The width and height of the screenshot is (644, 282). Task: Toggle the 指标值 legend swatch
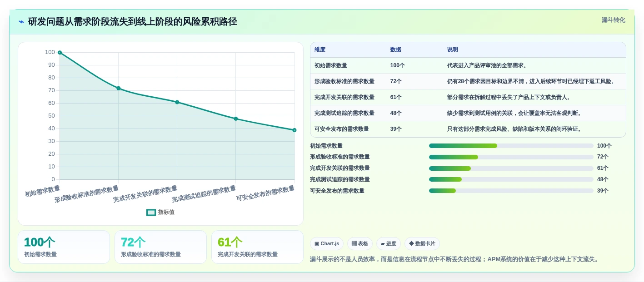click(x=151, y=212)
